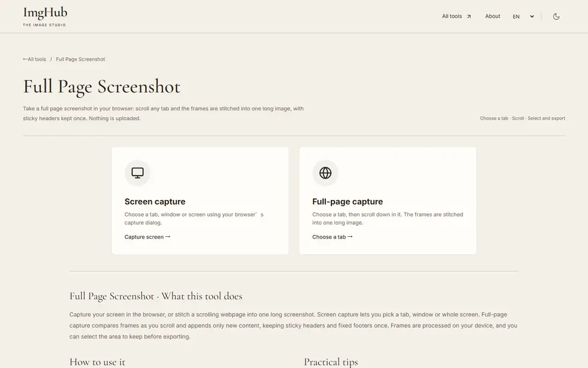
Task: Go back via the All tools breadcrumb
Action: pyautogui.click(x=34, y=59)
